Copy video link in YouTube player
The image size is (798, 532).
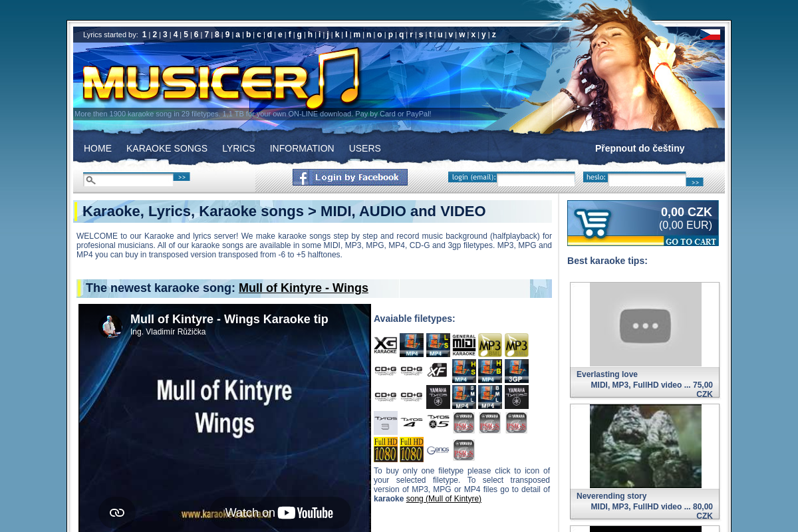tap(117, 512)
